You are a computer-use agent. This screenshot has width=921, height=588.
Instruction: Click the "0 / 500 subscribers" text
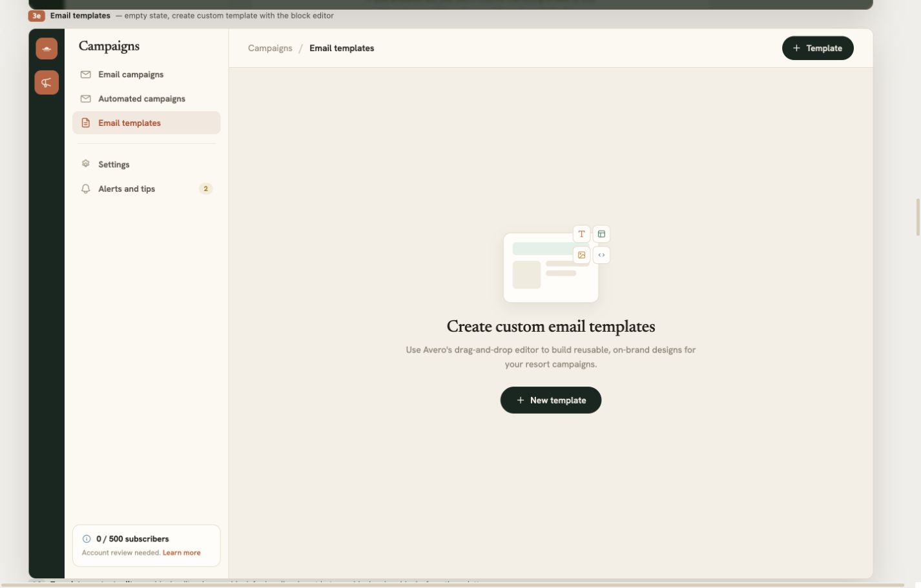[132, 539]
